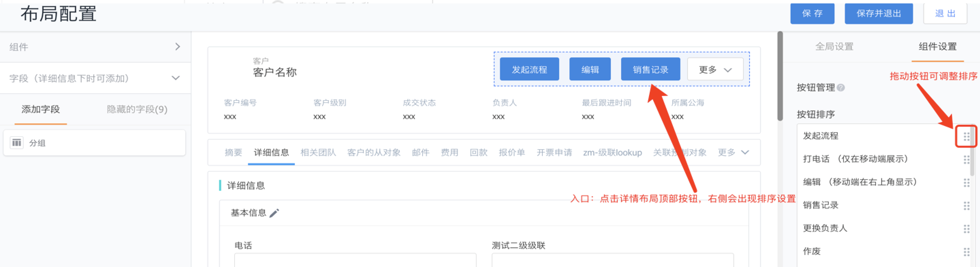980x267 pixels.
Task: Click the 分组 component icon
Action: click(x=17, y=143)
